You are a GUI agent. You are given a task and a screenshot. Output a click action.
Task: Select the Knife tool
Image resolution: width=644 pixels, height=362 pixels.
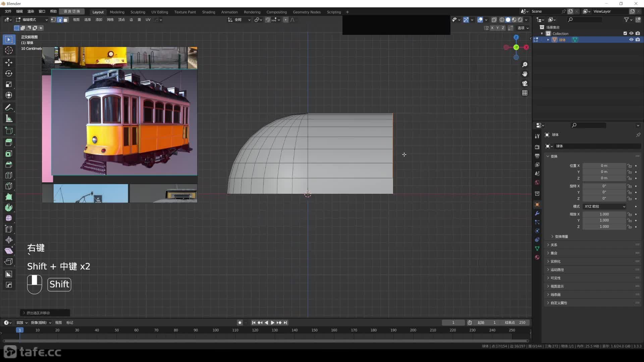(x=9, y=186)
